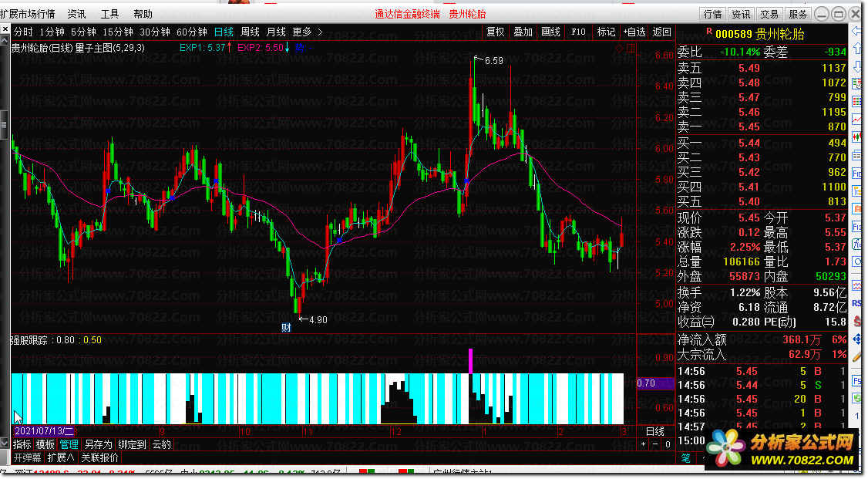Switch to 月线 monthly tab
This screenshot has height=479, width=868.
(x=276, y=32)
